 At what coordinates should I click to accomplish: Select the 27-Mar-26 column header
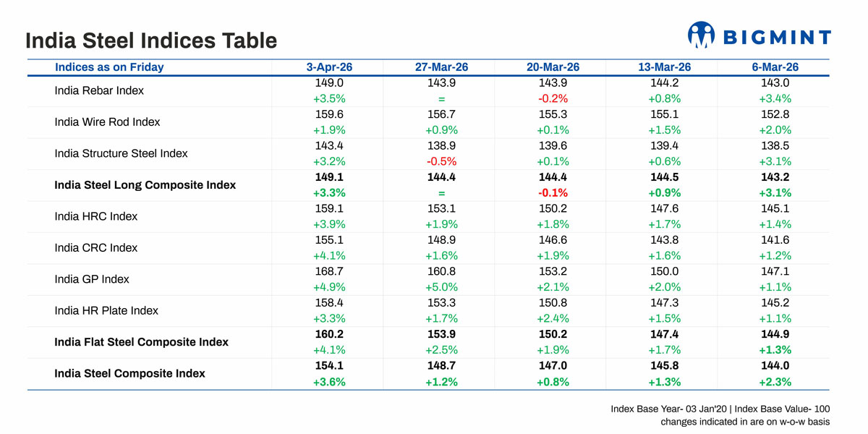[441, 67]
